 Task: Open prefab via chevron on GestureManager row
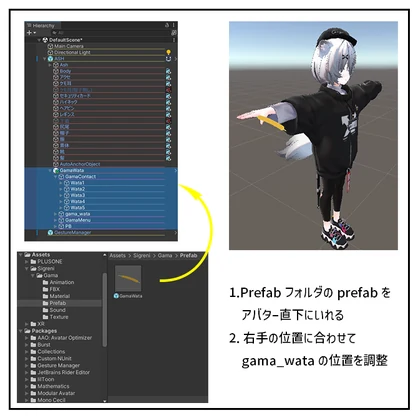(x=175, y=232)
